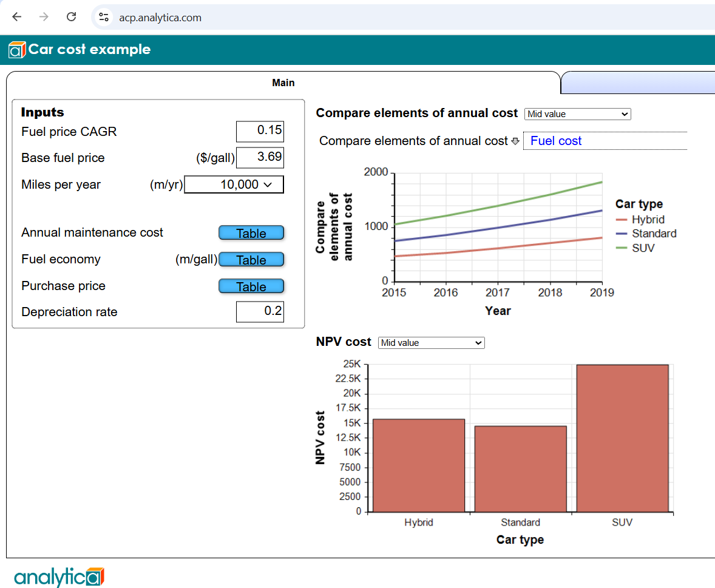The image size is (715, 588).
Task: Click the SUV bar in NPV chart
Action: 622,438
